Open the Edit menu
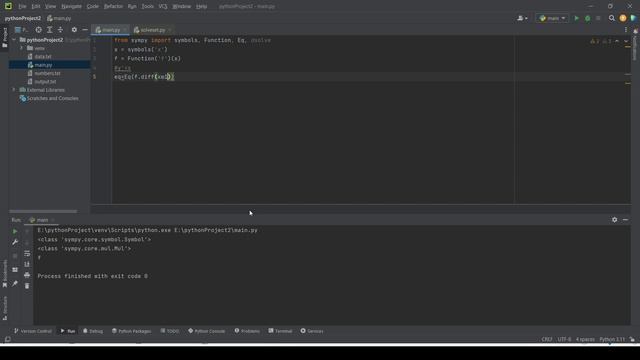 click(x=36, y=7)
